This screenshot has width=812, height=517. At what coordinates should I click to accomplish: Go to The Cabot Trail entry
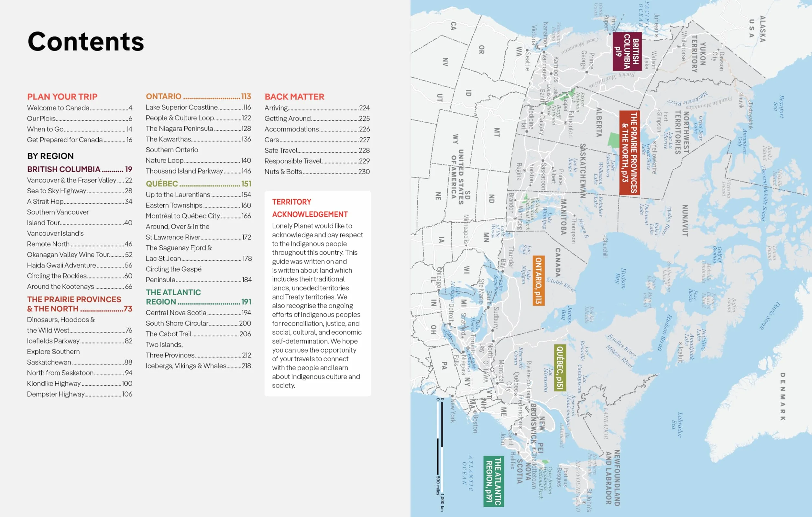tap(198, 334)
